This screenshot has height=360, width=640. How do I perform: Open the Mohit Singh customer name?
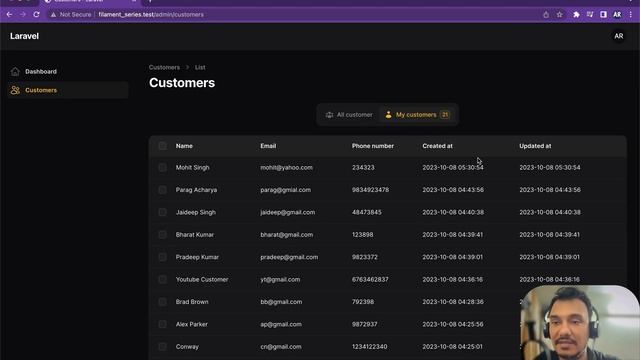[193, 167]
